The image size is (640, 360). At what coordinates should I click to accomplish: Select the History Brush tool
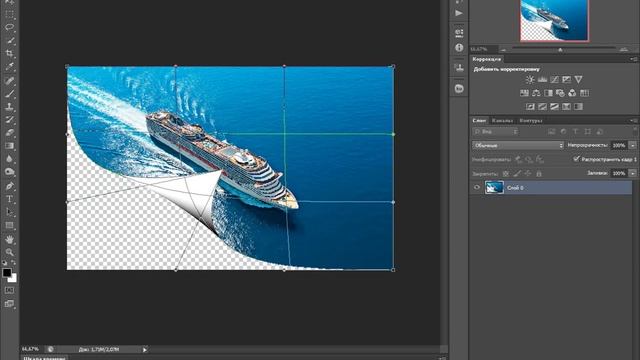tap(9, 120)
